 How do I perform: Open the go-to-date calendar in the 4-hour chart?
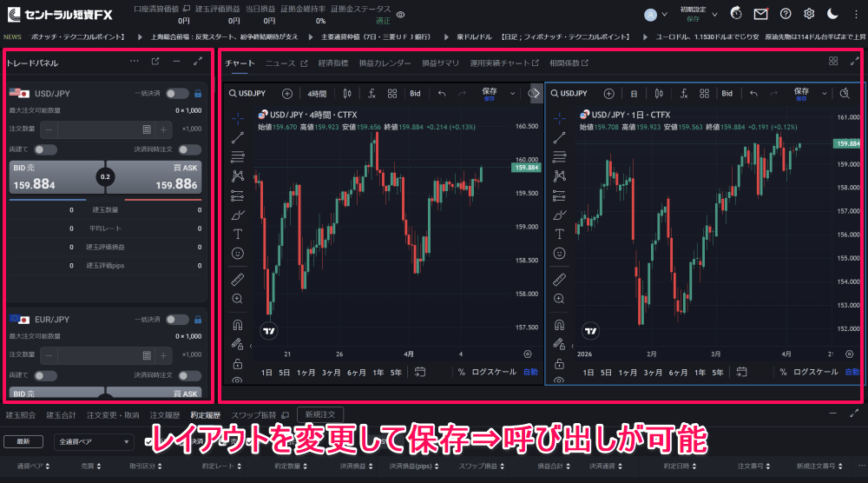[x=420, y=372]
